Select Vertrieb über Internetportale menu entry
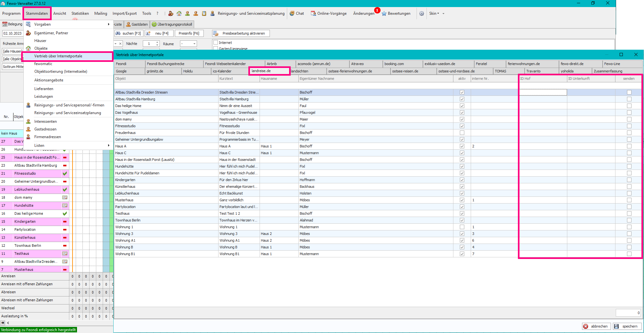The image size is (644, 333). point(68,56)
